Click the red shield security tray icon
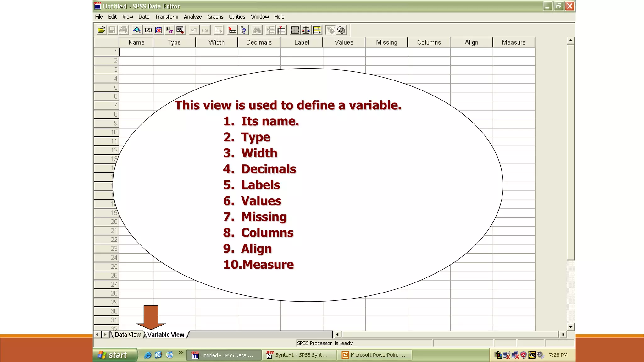Screen dimensions: 644x362 pos(523,355)
